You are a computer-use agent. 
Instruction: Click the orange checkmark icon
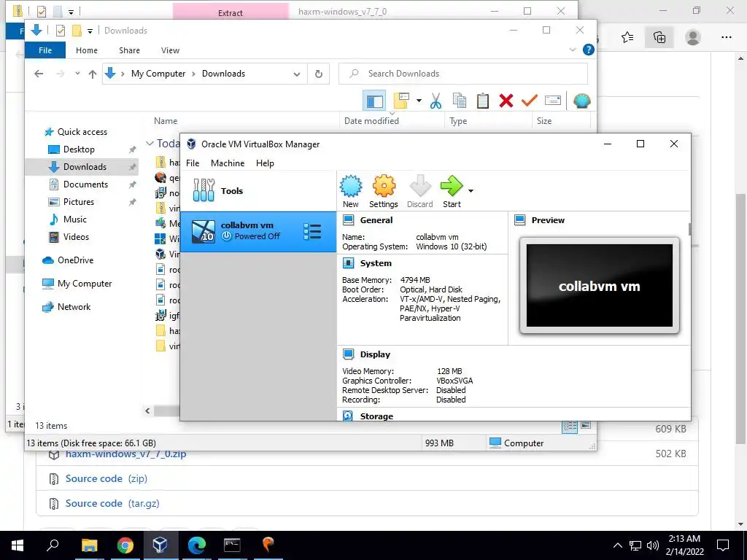530,101
